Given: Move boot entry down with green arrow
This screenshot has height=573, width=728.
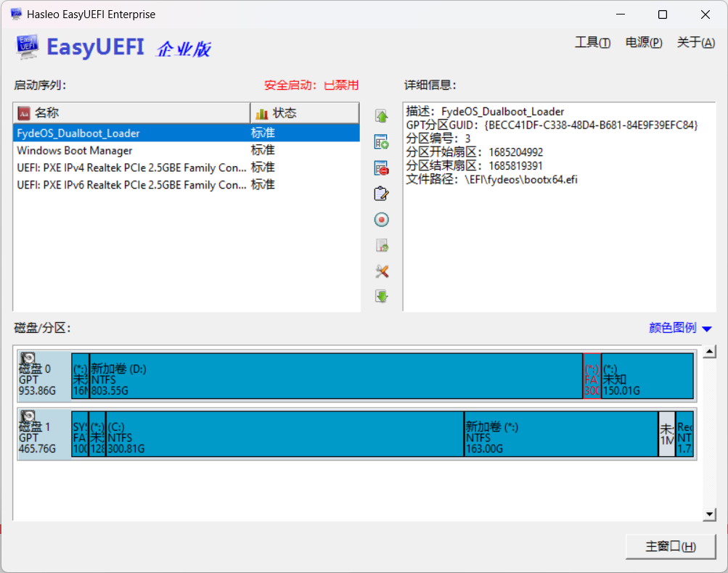Looking at the screenshot, I should [x=382, y=296].
